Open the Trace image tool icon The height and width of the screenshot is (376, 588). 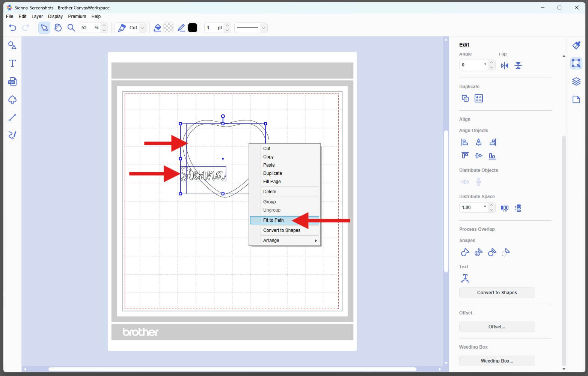(12, 99)
